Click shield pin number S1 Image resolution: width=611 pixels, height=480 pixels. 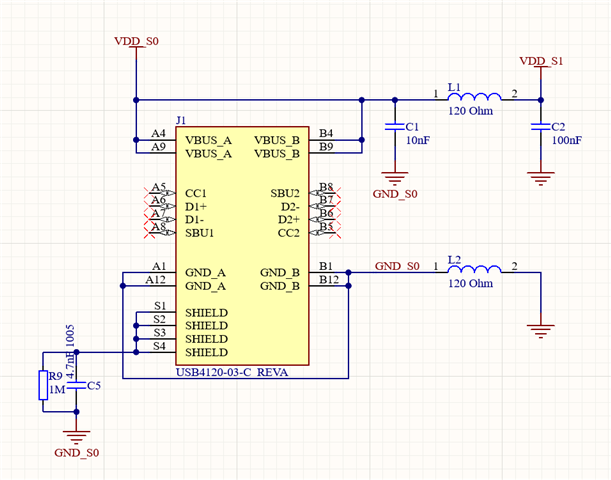pos(160,306)
